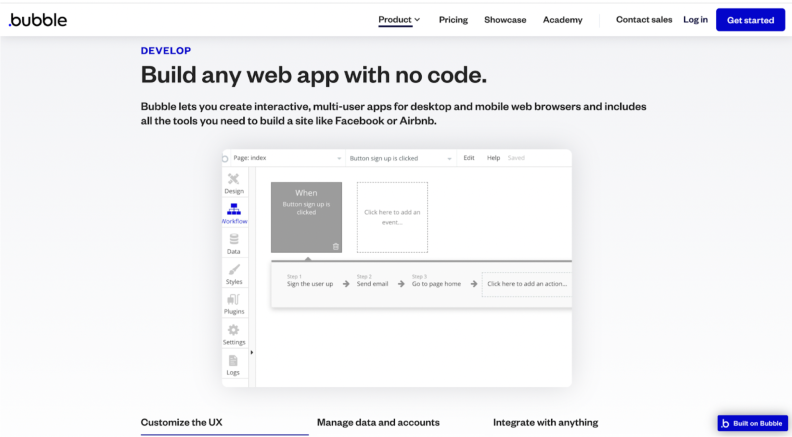Go to Pricing page
Viewport: 792px width, 437px height.
point(453,20)
